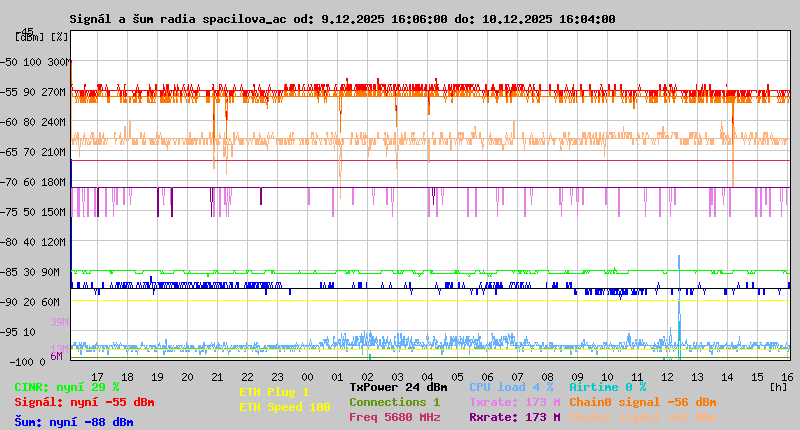The width and height of the screenshot is (800, 430).
Task: Click the Txrate legend entry
Action: pyautogui.click(x=514, y=402)
